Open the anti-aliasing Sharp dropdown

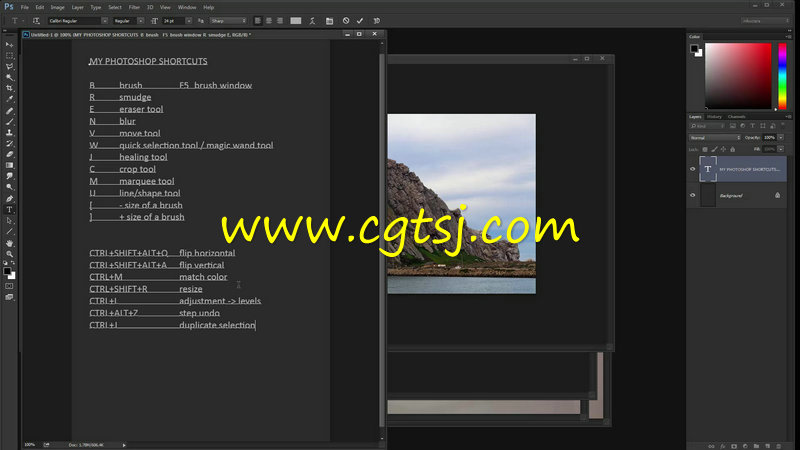(x=228, y=21)
